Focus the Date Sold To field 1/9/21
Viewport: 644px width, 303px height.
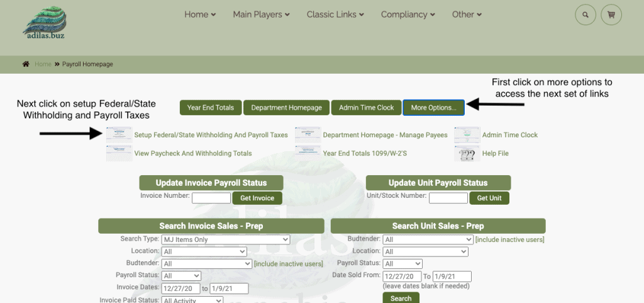(452, 277)
